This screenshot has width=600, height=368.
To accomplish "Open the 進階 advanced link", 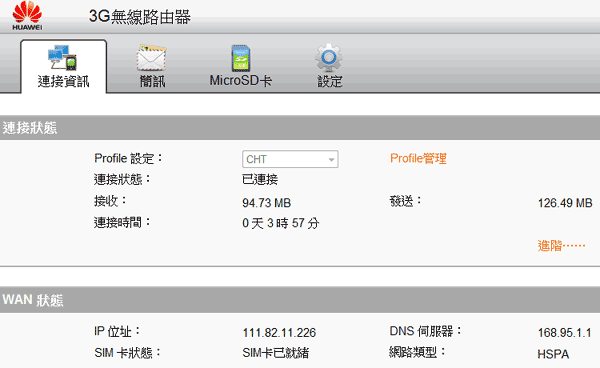I will [x=561, y=246].
